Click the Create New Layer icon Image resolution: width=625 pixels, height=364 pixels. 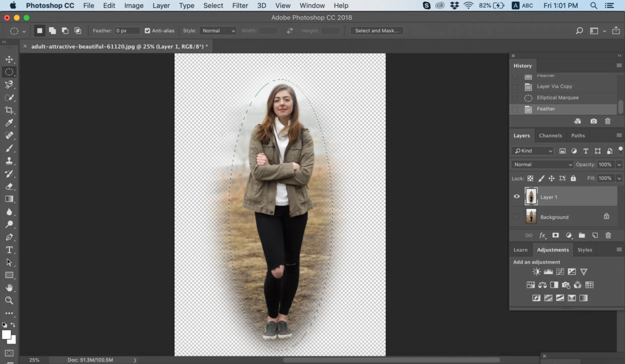[x=595, y=235]
